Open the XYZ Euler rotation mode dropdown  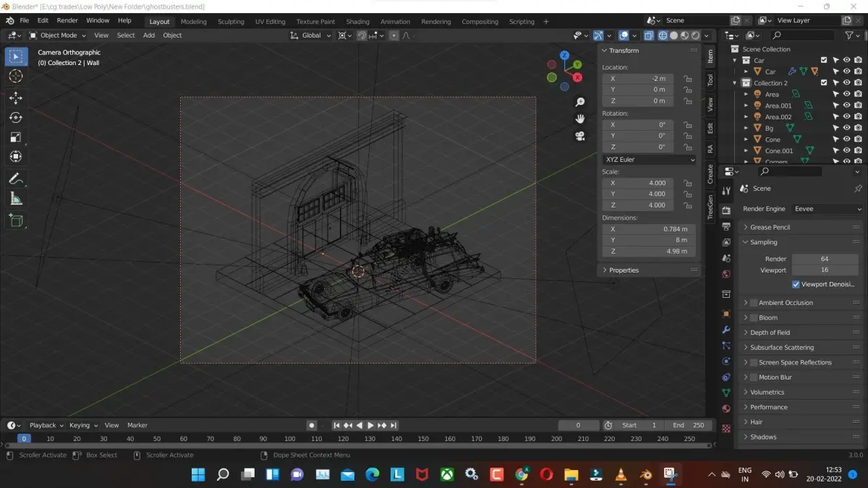coord(649,160)
